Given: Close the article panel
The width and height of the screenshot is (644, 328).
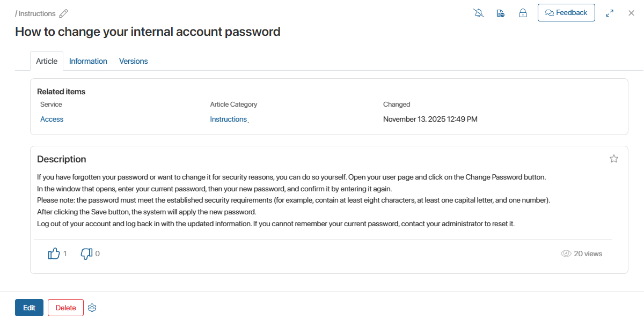Looking at the screenshot, I should [632, 13].
